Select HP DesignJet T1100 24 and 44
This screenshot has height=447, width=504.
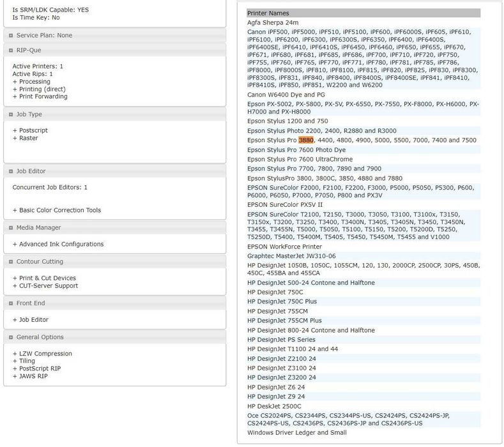tap(363, 349)
